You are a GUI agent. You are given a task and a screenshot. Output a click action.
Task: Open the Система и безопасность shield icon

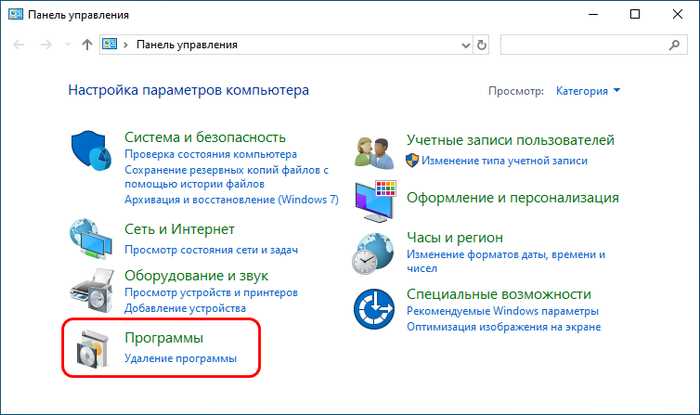click(x=91, y=150)
